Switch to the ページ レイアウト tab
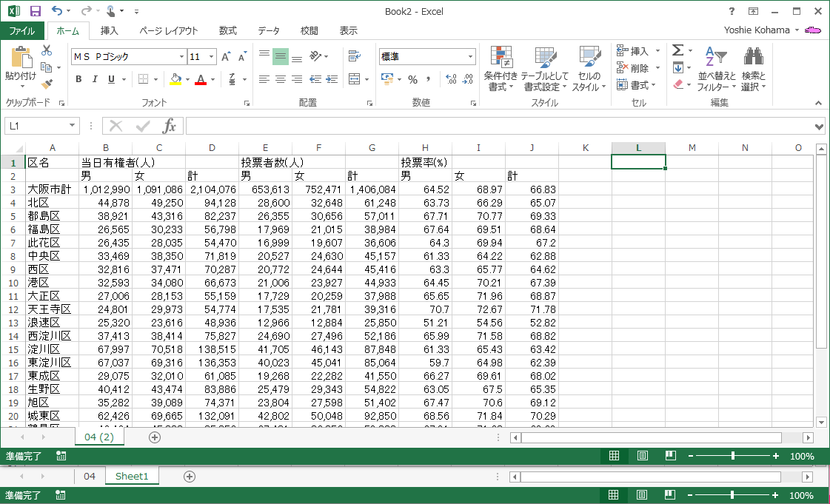 [x=168, y=30]
